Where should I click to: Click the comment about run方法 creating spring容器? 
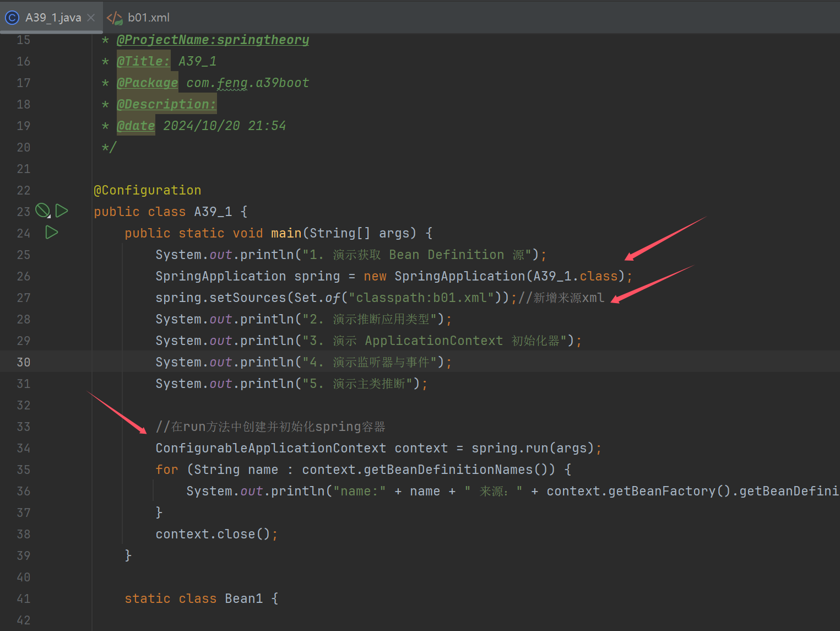pos(270,427)
